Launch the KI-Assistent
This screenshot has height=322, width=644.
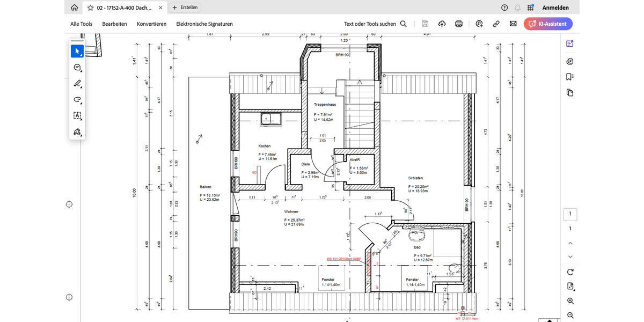tap(548, 24)
